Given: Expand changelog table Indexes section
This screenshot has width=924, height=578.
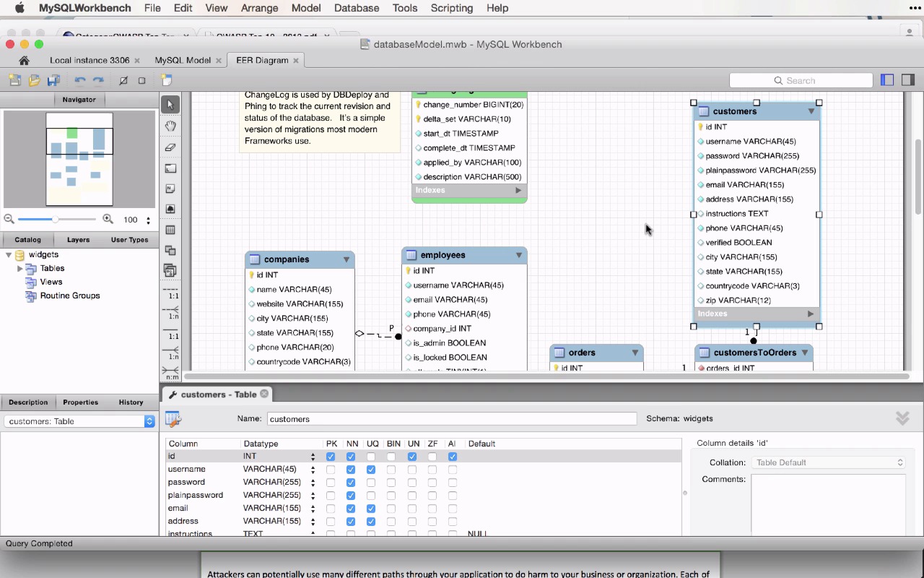Looking at the screenshot, I should point(518,190).
